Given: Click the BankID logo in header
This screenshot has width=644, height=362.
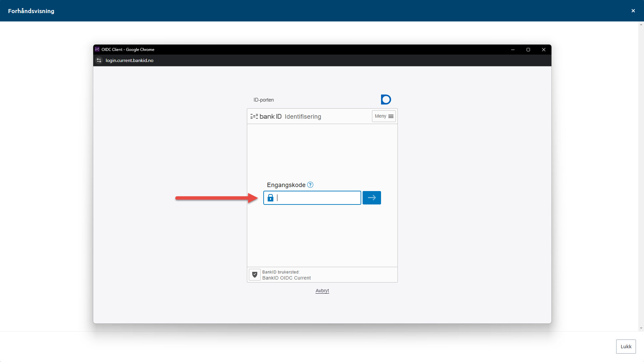Looking at the screenshot, I should 266,116.
